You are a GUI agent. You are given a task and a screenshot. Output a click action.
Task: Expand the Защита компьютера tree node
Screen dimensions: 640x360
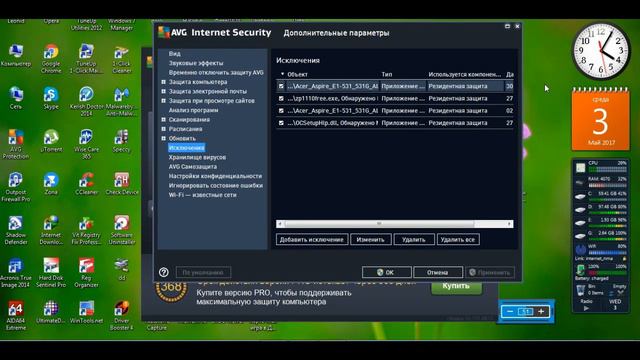pyautogui.click(x=163, y=82)
